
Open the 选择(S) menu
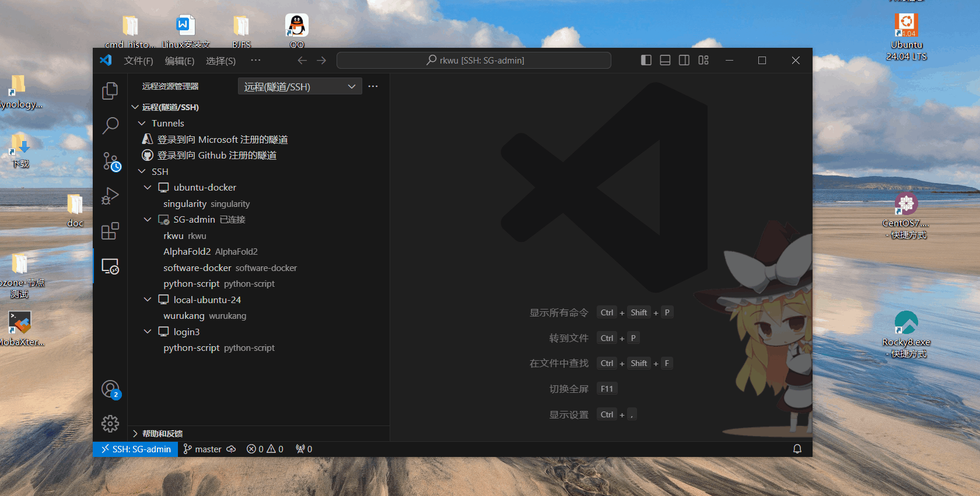tap(220, 61)
